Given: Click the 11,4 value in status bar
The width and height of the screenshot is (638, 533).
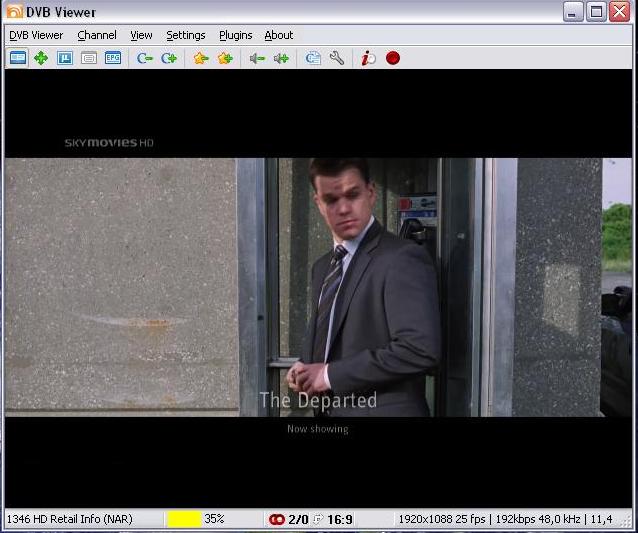Looking at the screenshot, I should (x=601, y=519).
